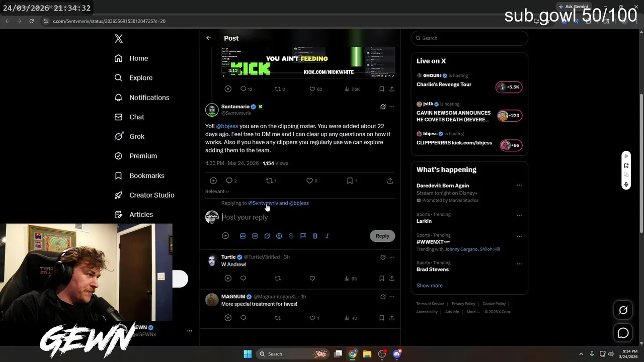
Task: Bold formatting in reply composer
Action: click(315, 236)
